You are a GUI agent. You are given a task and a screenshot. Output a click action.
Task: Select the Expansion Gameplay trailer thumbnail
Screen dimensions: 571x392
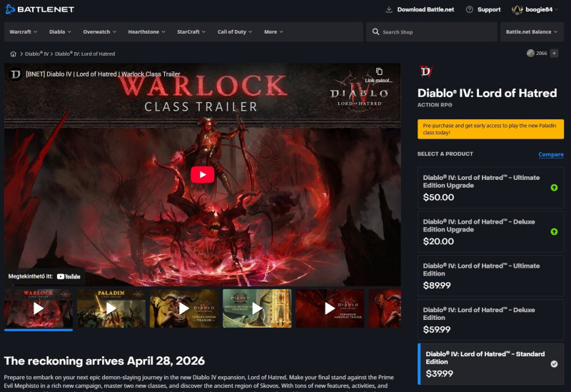click(330, 308)
